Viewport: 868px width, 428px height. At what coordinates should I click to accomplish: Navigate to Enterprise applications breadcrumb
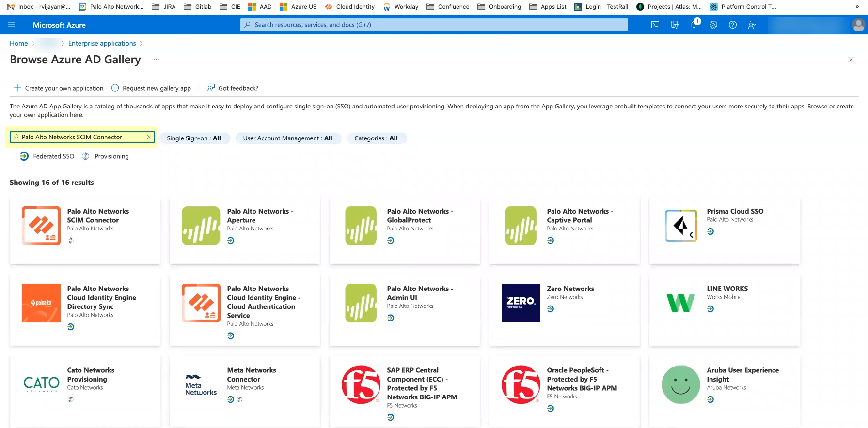click(102, 43)
